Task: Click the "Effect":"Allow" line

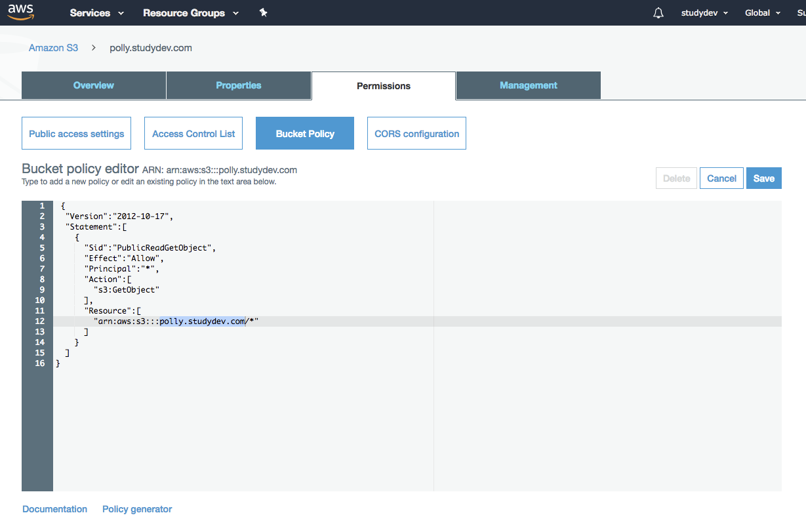Action: click(x=124, y=258)
